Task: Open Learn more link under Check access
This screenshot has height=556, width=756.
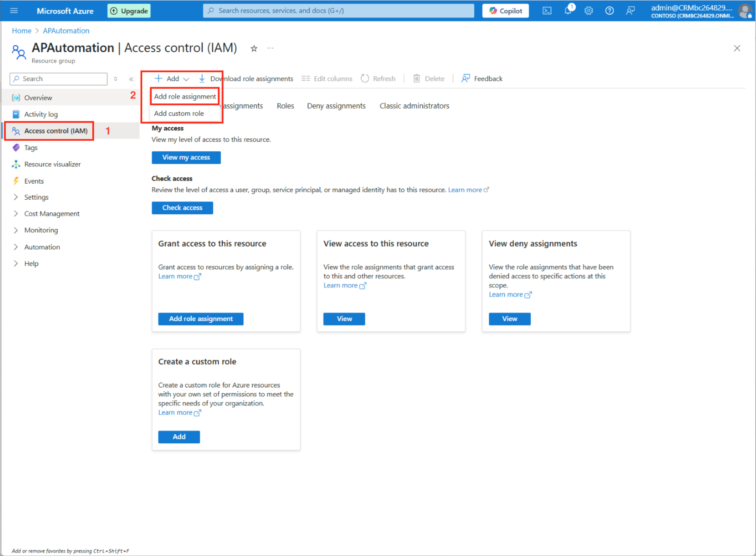Action: tap(468, 190)
